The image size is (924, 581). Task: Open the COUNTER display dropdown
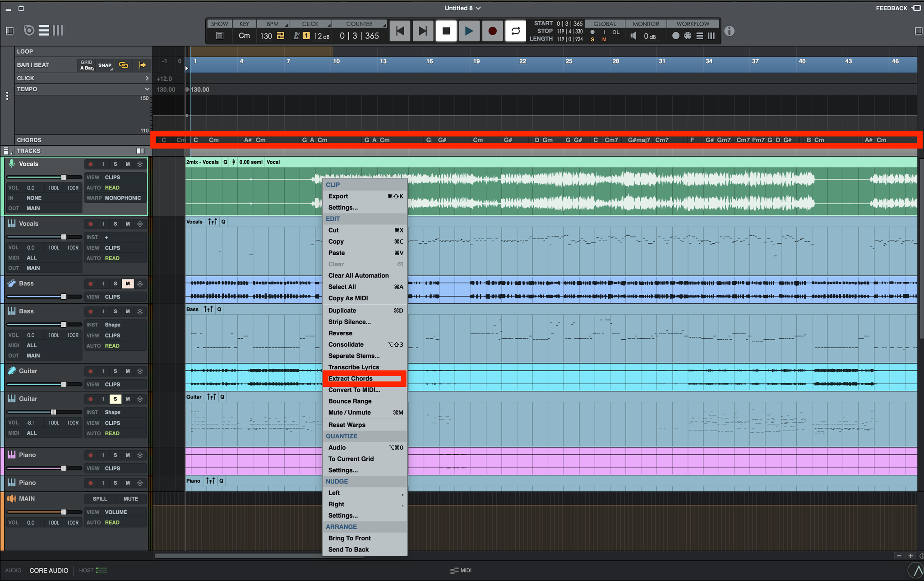pos(360,24)
